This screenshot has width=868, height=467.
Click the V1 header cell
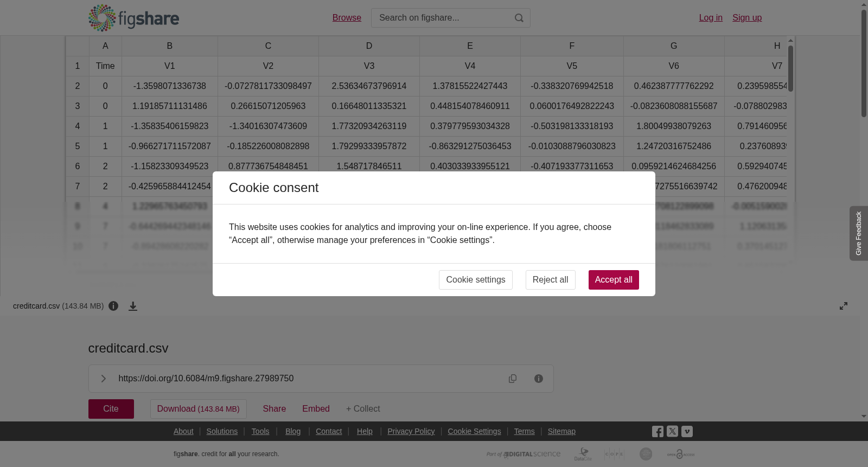click(170, 66)
